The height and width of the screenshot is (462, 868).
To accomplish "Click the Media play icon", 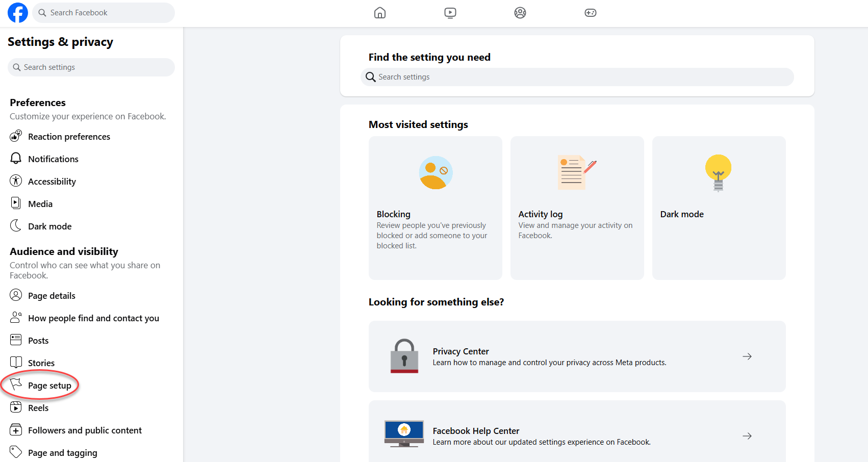I will coord(16,203).
